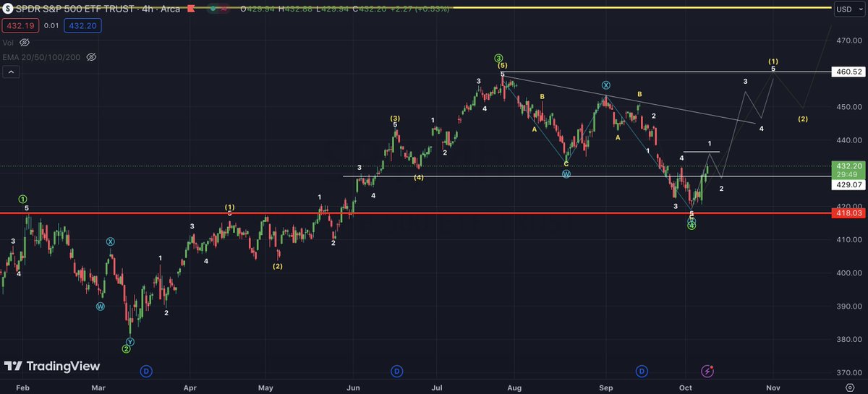Screen dimensions: 868x394
Task: Click the yellow (4) wave label in June
Action: pyautogui.click(x=419, y=177)
